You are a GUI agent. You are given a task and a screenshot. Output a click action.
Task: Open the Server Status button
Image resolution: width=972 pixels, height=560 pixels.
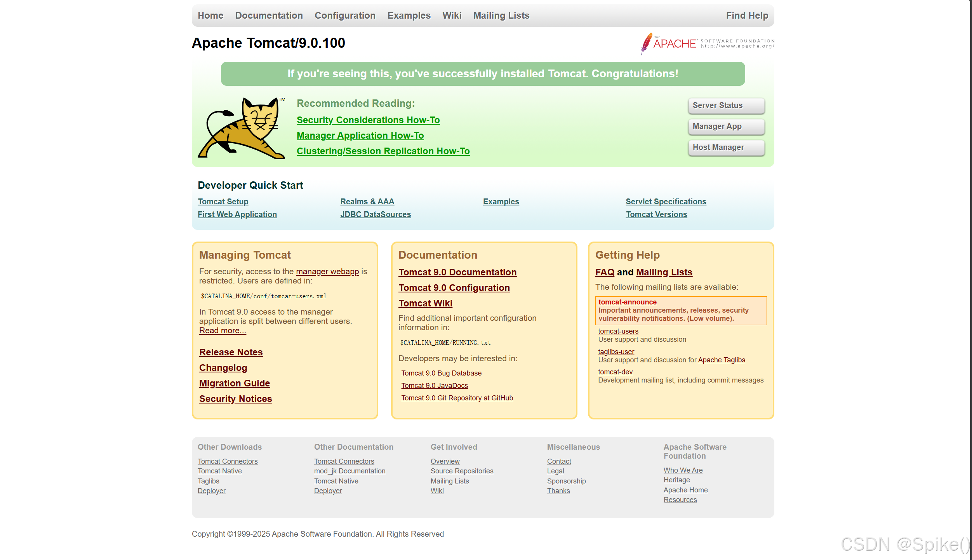click(726, 106)
